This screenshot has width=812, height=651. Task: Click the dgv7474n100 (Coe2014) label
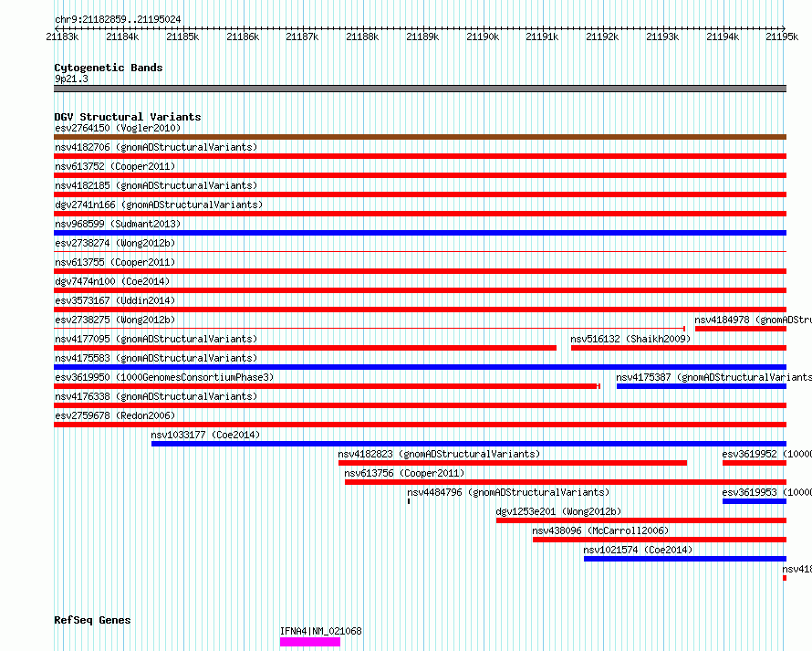[112, 281]
